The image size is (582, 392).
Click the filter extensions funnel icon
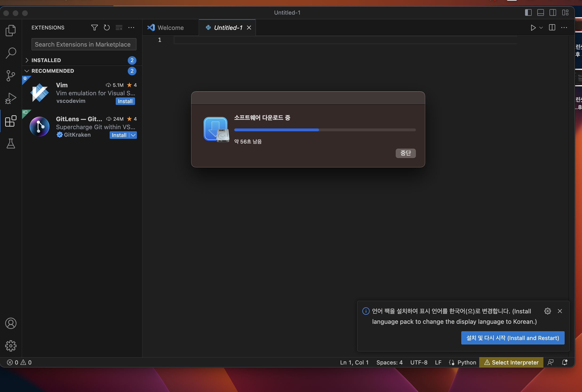tap(94, 28)
